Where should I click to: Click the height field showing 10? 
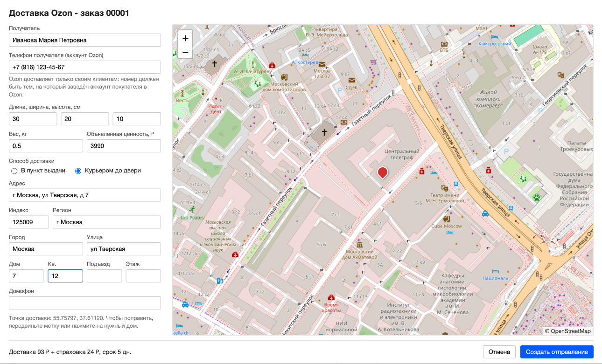coord(137,119)
